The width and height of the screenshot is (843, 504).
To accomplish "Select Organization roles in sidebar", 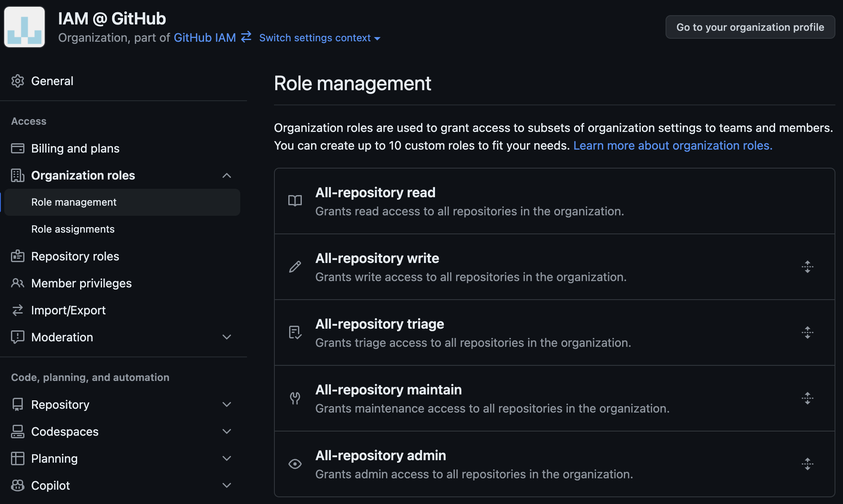I will click(x=83, y=175).
